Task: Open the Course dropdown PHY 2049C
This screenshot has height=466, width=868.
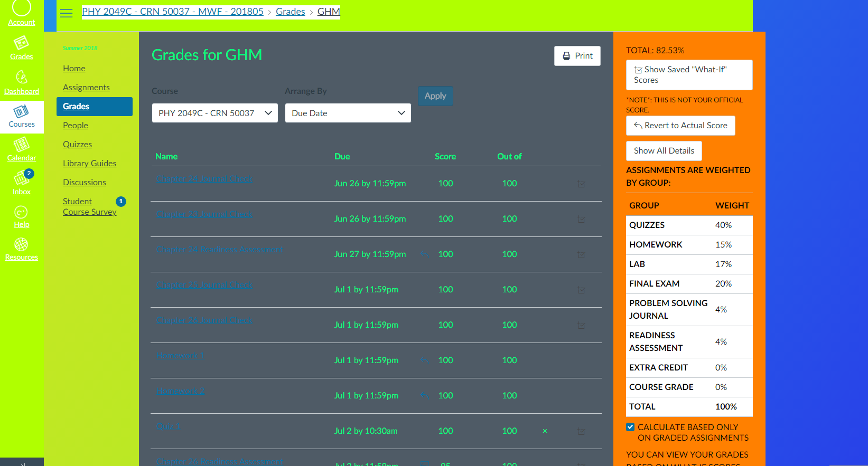Action: [214, 113]
